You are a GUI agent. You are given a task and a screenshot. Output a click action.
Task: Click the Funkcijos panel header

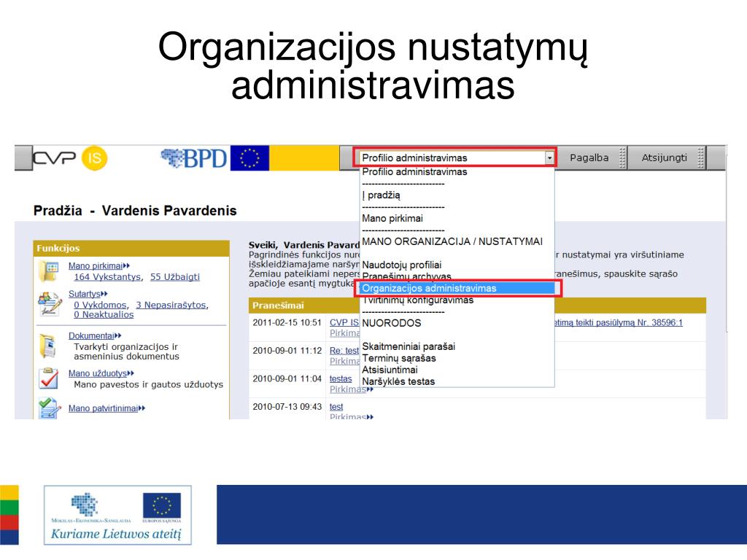click(x=131, y=248)
